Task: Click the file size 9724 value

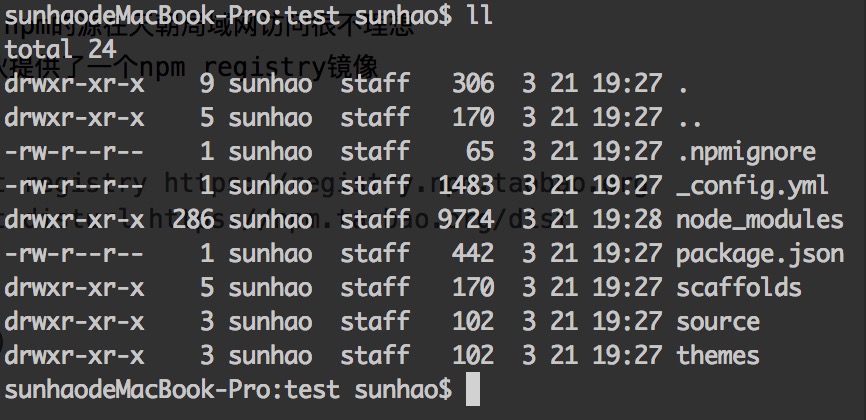Action: [466, 220]
